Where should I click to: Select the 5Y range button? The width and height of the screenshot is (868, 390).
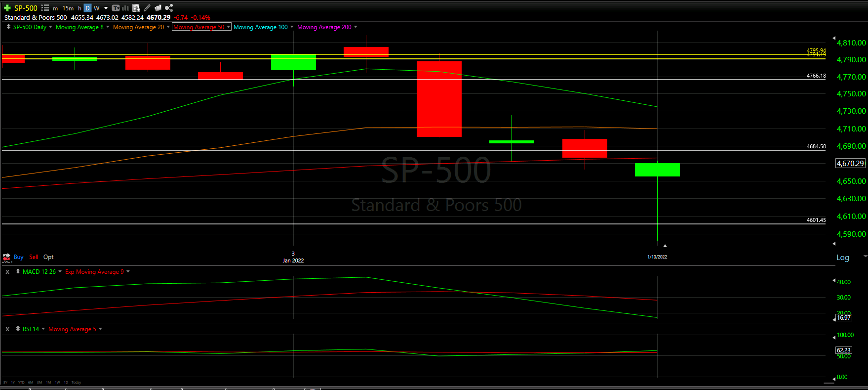[x=5, y=383]
